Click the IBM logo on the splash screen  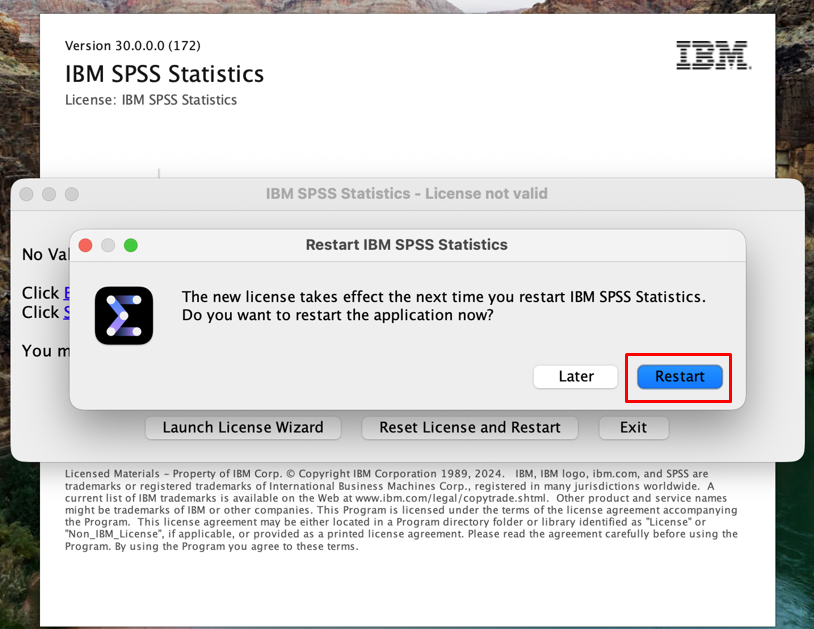pyautogui.click(x=713, y=56)
